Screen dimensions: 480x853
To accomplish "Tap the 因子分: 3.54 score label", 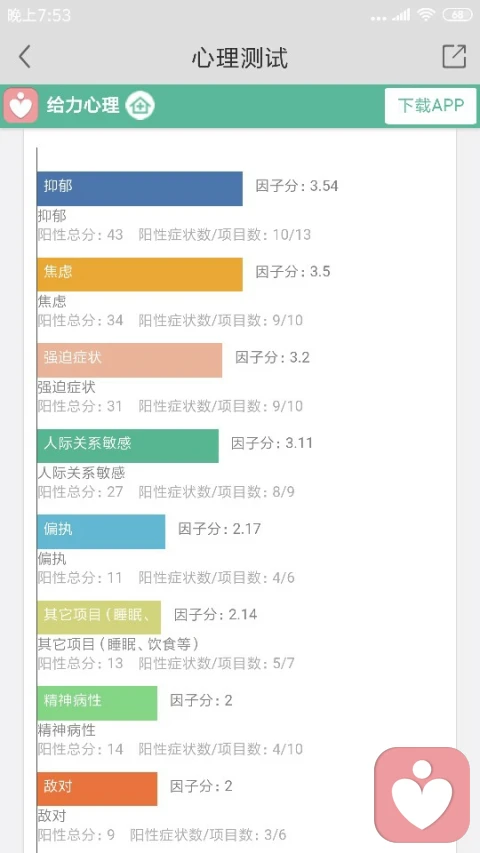I will [x=297, y=186].
